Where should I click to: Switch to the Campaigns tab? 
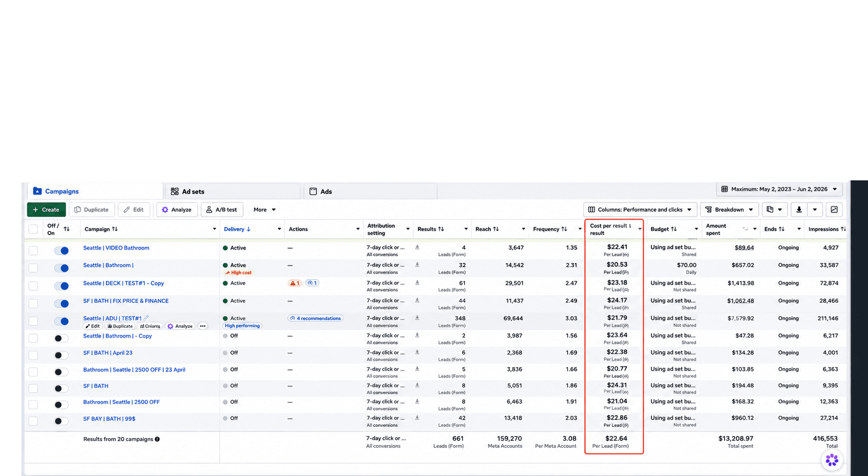tap(95, 191)
